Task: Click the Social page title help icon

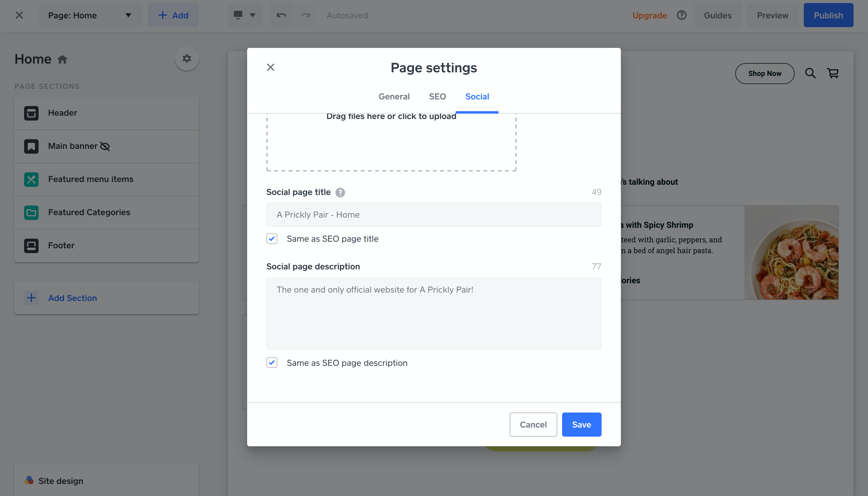Action: (x=340, y=193)
